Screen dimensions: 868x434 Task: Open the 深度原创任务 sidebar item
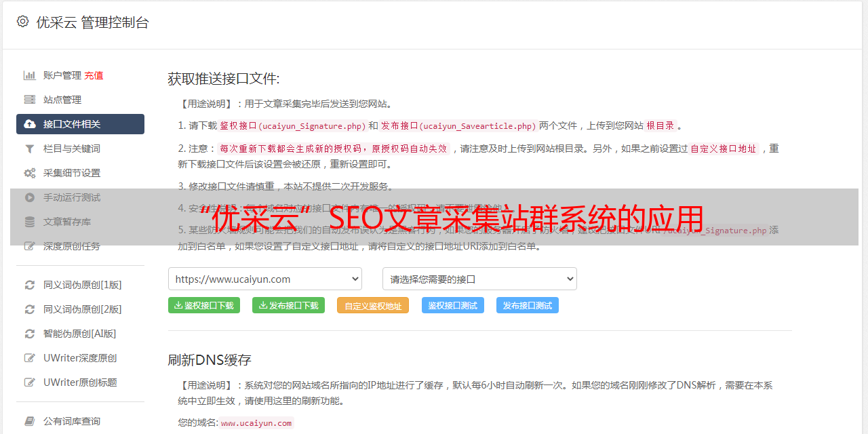coord(80,246)
